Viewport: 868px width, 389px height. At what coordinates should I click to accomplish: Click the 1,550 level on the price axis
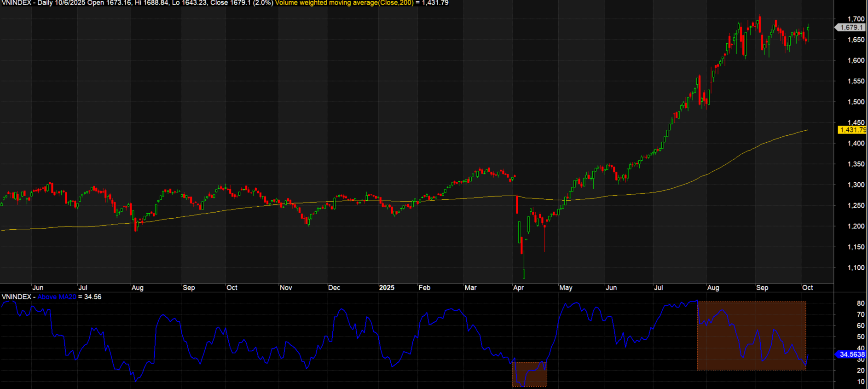click(x=856, y=81)
